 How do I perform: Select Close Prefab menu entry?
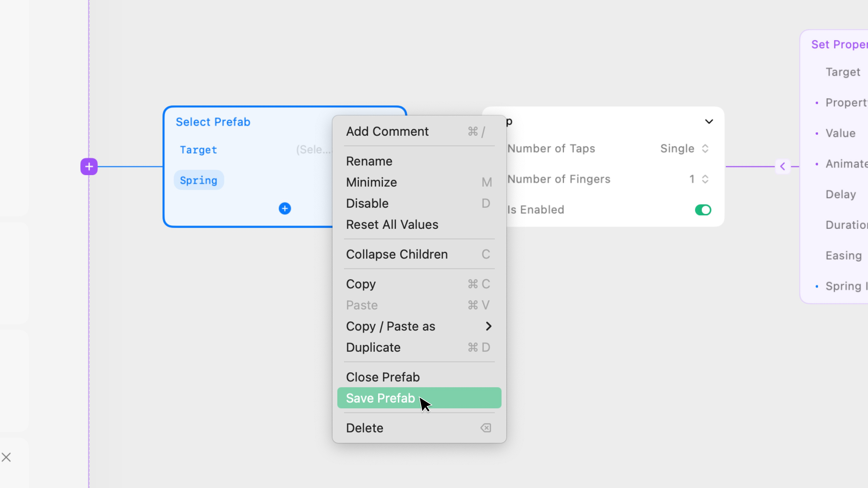[x=383, y=377]
